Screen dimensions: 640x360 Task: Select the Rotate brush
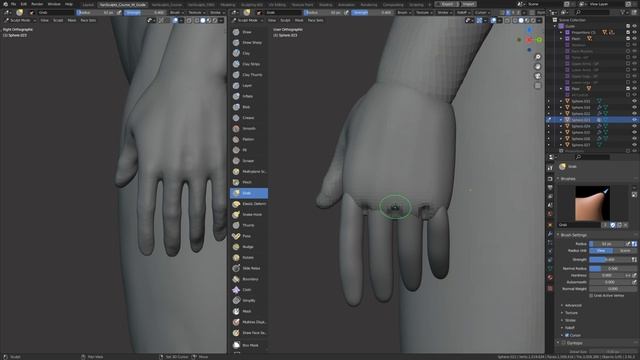tap(249, 258)
